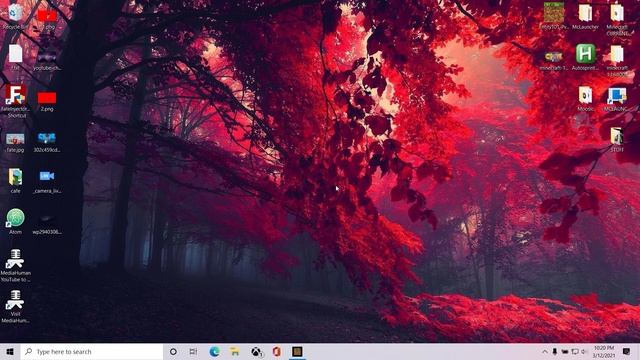Open network settings from the tray
This screenshot has height=360, width=640.
click(575, 351)
